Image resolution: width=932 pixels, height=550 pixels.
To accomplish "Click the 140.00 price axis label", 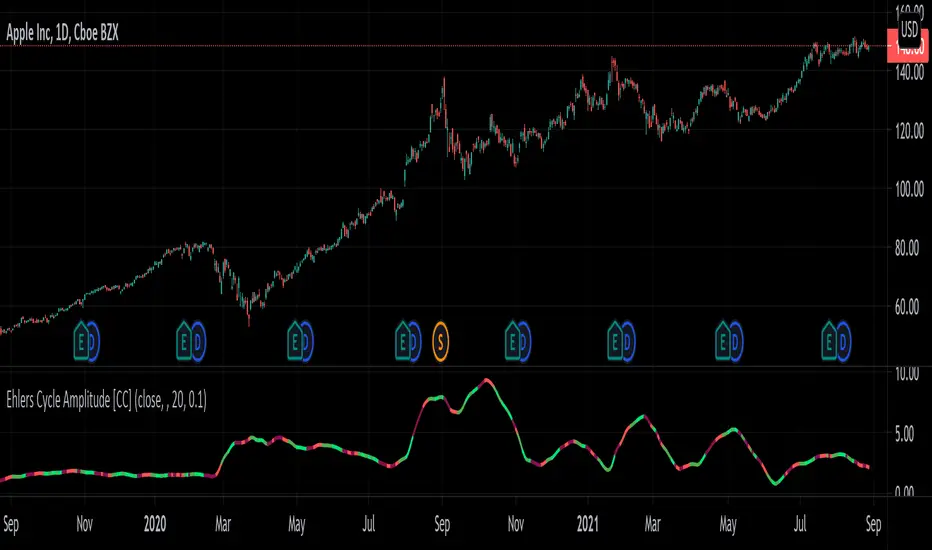I will (x=909, y=74).
